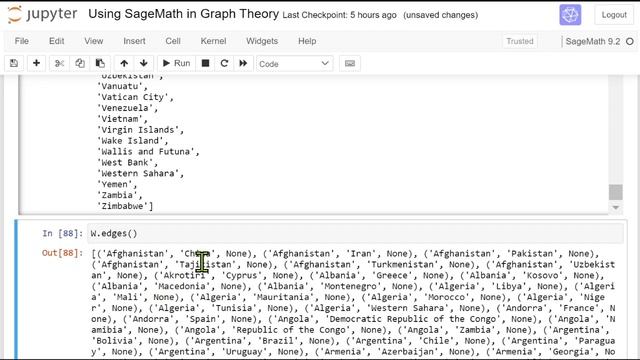Click 'Vanuatu' in the output list
The height and width of the screenshot is (360, 640).
click(x=120, y=86)
